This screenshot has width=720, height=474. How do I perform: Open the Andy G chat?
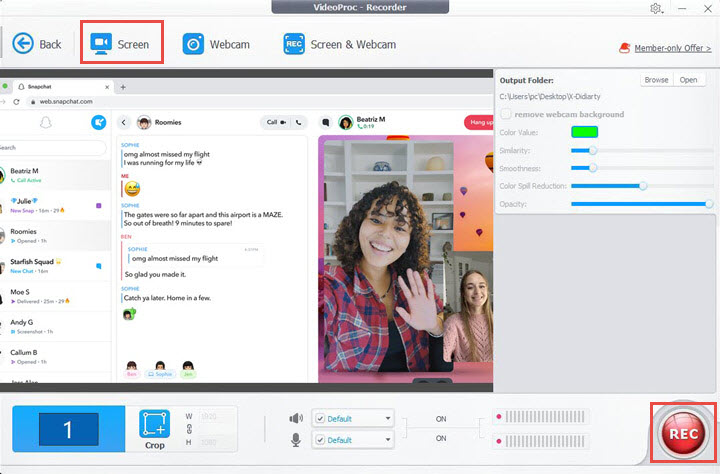point(55,327)
